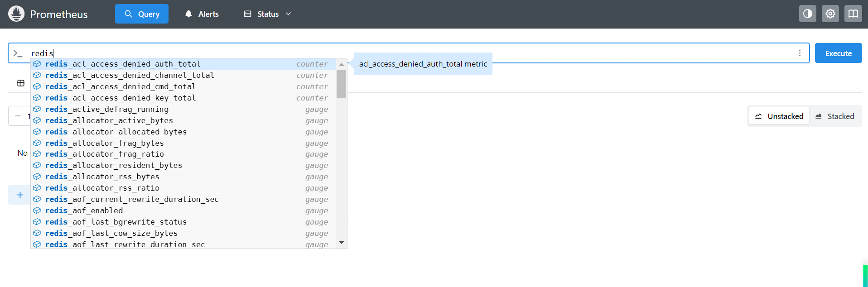
Task: Open the query options three-dot menu
Action: click(800, 53)
